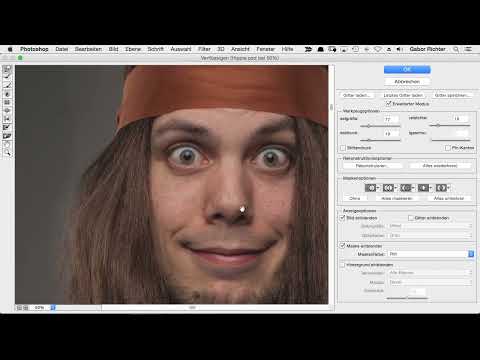480x360 pixels.
Task: Click the Alles umkehren button
Action: [449, 198]
